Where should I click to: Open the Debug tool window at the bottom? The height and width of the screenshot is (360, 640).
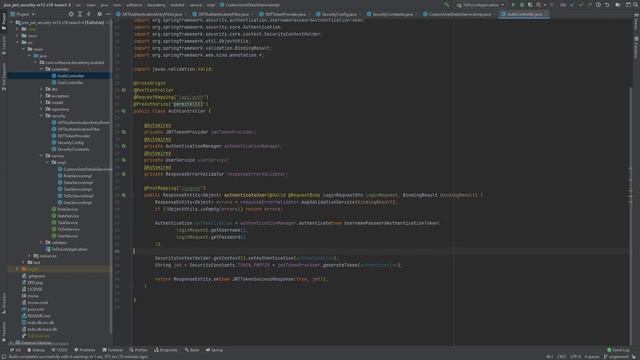[36, 350]
